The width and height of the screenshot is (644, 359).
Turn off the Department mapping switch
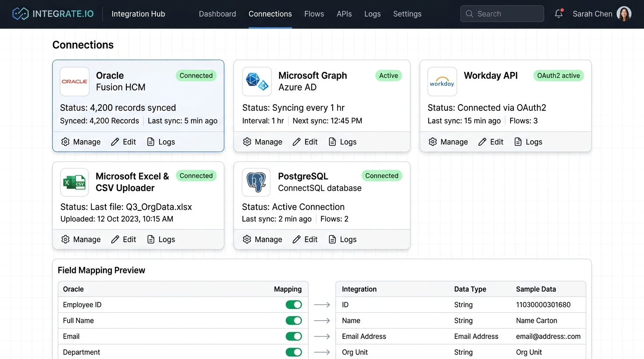point(294,352)
